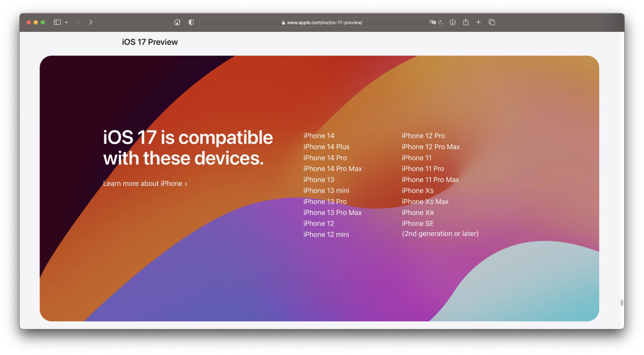
Task: Open the sidebar dropdown arrow
Action: pyautogui.click(x=67, y=22)
